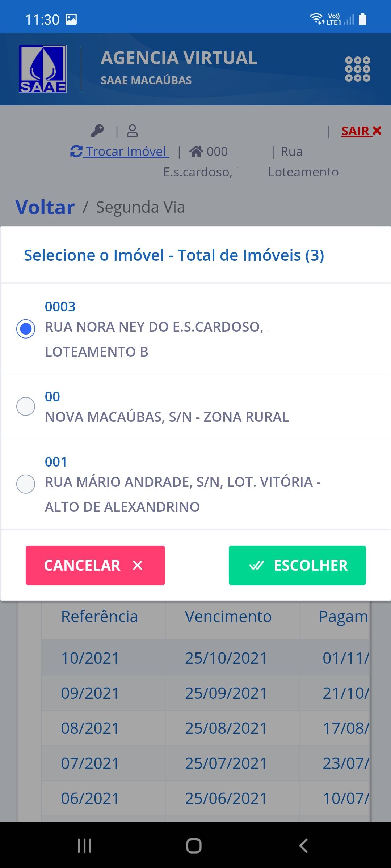Tap the Android home button
Image resolution: width=391 pixels, height=868 pixels.
pos(194,846)
